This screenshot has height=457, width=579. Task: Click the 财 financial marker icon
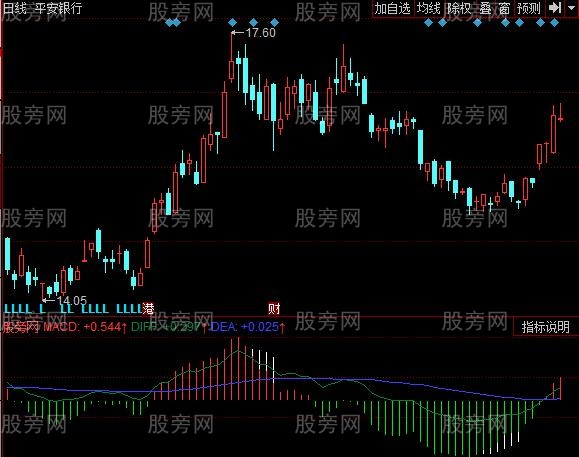tap(274, 308)
